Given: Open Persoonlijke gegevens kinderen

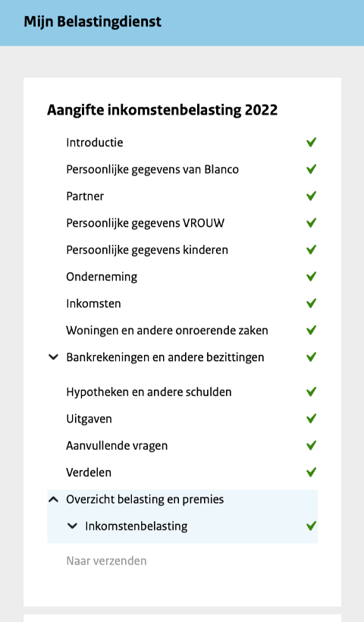Looking at the screenshot, I should click(x=147, y=250).
